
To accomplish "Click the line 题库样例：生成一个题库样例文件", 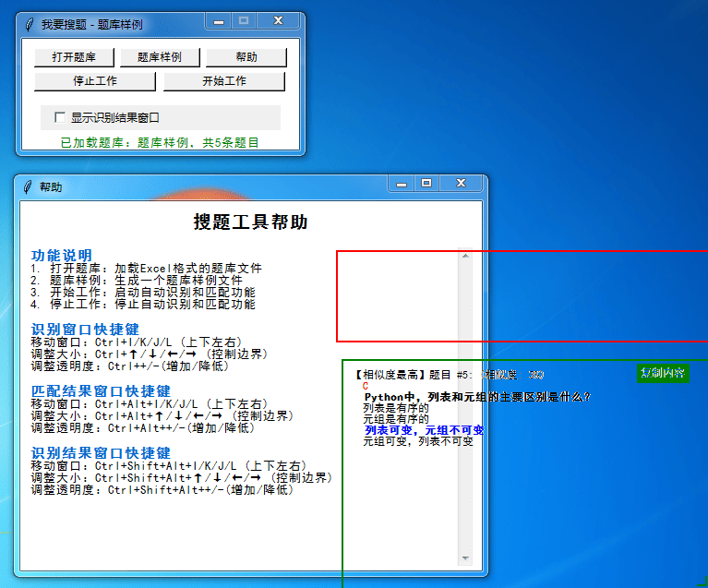I will 137,280.
